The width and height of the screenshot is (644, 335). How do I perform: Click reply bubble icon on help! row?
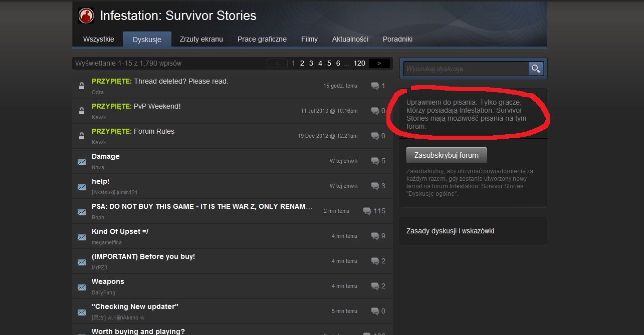tap(375, 186)
